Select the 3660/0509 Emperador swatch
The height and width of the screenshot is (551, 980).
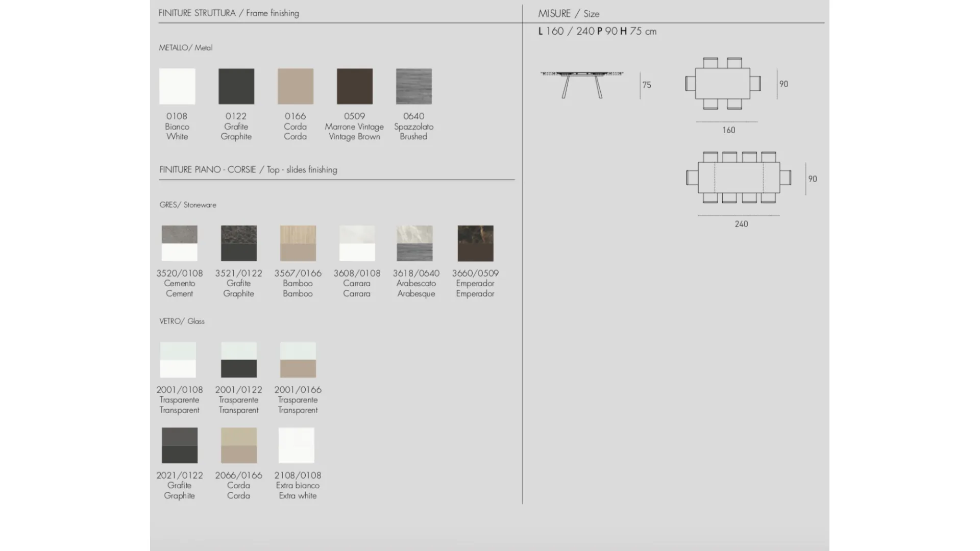pos(476,243)
